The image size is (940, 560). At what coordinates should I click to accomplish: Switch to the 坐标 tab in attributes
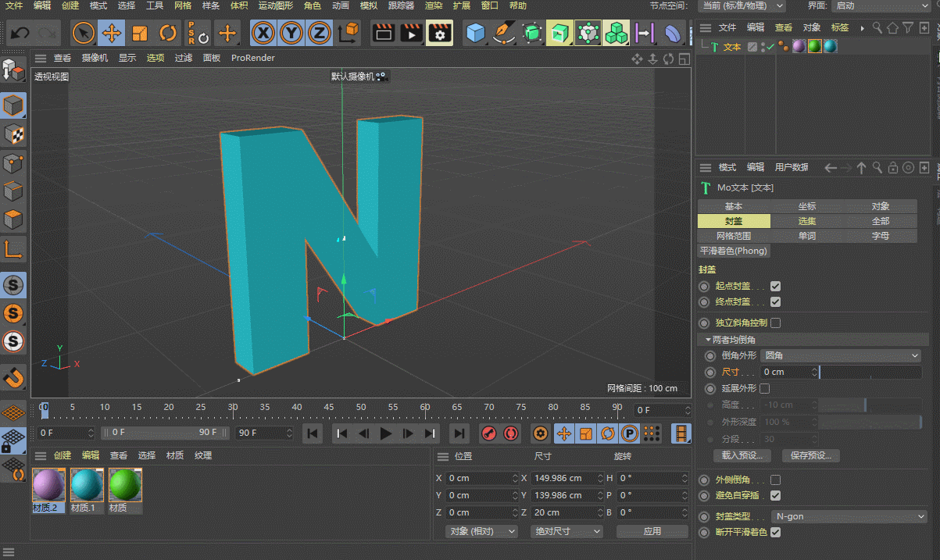pyautogui.click(x=806, y=206)
